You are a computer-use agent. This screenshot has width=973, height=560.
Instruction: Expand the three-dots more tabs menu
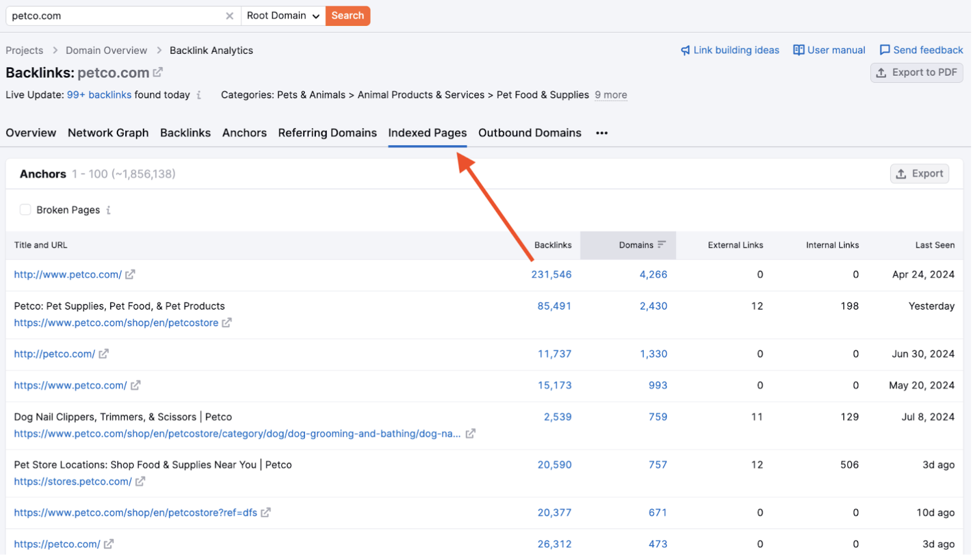[x=601, y=133]
